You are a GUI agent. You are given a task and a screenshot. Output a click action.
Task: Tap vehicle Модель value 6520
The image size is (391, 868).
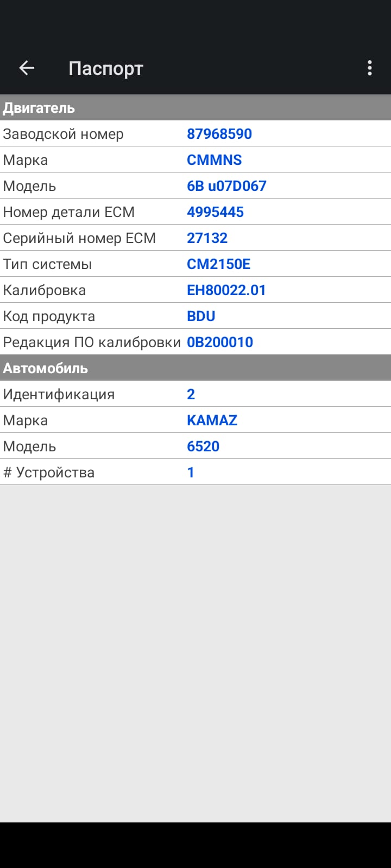pyautogui.click(x=203, y=446)
